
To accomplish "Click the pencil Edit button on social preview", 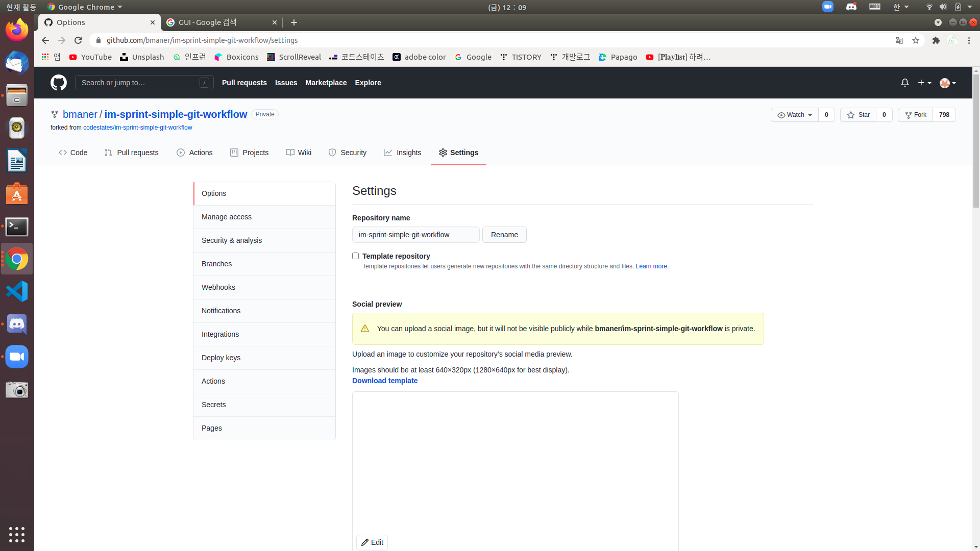I will tap(372, 542).
